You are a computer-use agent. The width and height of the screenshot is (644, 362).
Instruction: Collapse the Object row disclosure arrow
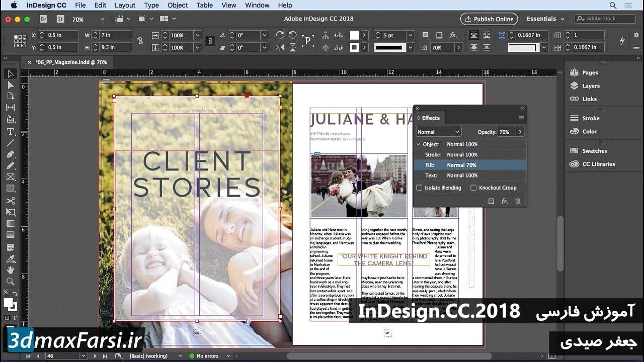418,144
